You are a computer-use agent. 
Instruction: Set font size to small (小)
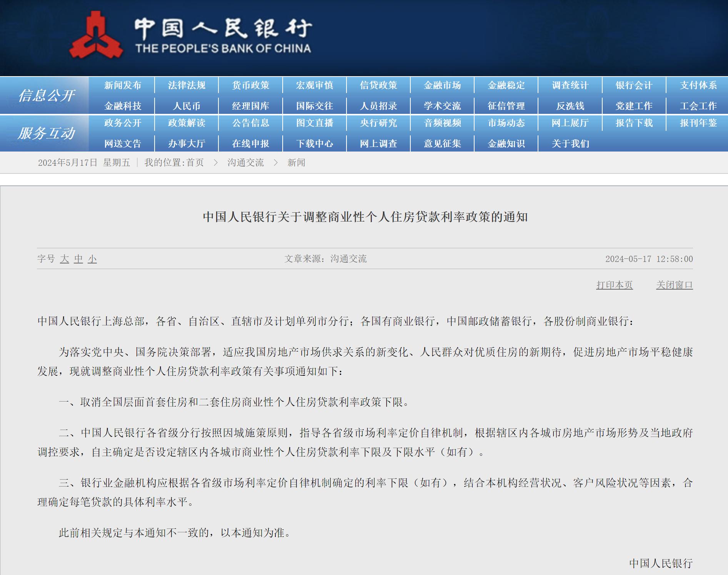[92, 259]
